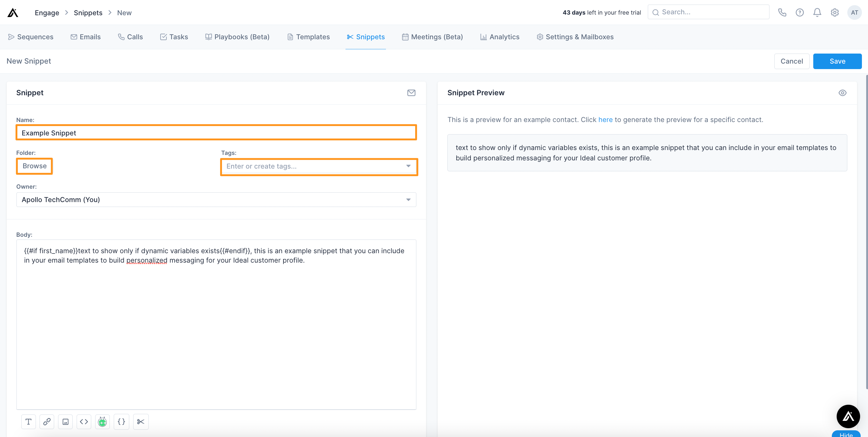Expand the Tags dropdown arrow

pyautogui.click(x=408, y=166)
